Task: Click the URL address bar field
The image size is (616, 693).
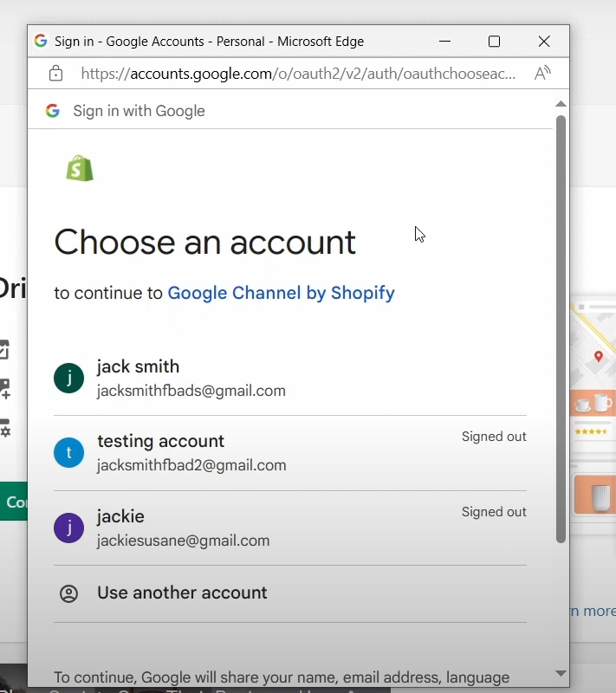Action: (x=297, y=74)
